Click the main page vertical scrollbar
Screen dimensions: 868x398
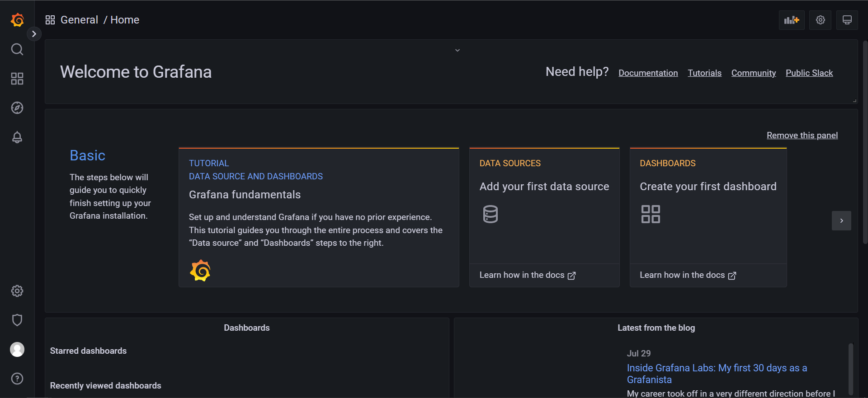865,142
